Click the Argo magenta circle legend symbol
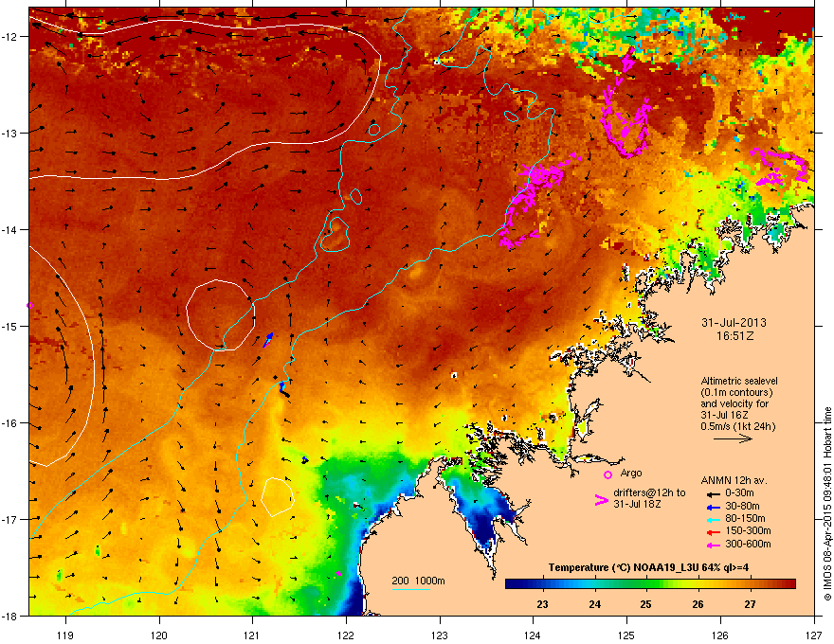834x644 pixels. [607, 474]
